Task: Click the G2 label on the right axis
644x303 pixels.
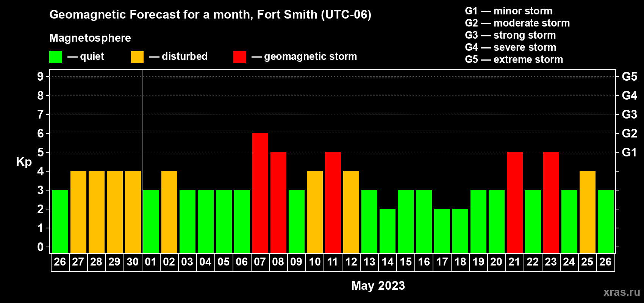Action: [630, 133]
